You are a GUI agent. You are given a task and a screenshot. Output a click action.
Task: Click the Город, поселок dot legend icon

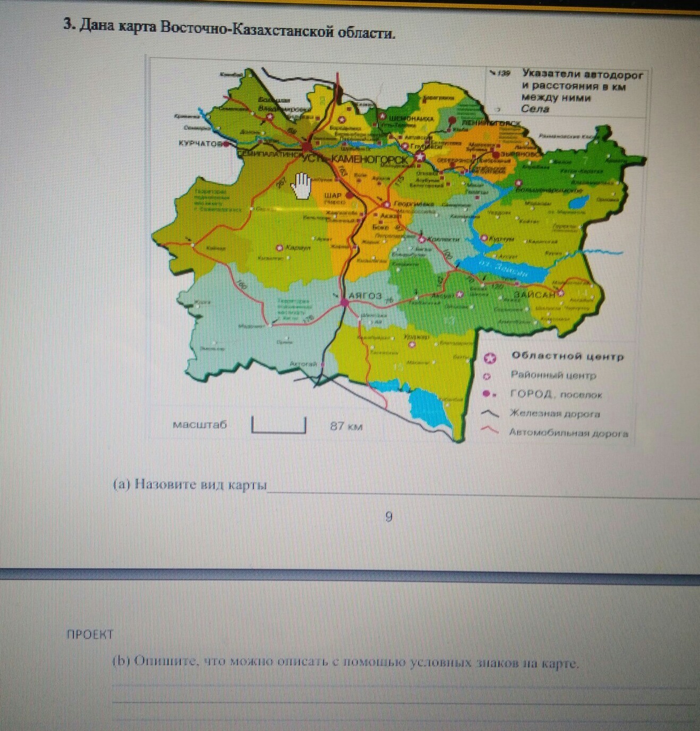coord(488,394)
